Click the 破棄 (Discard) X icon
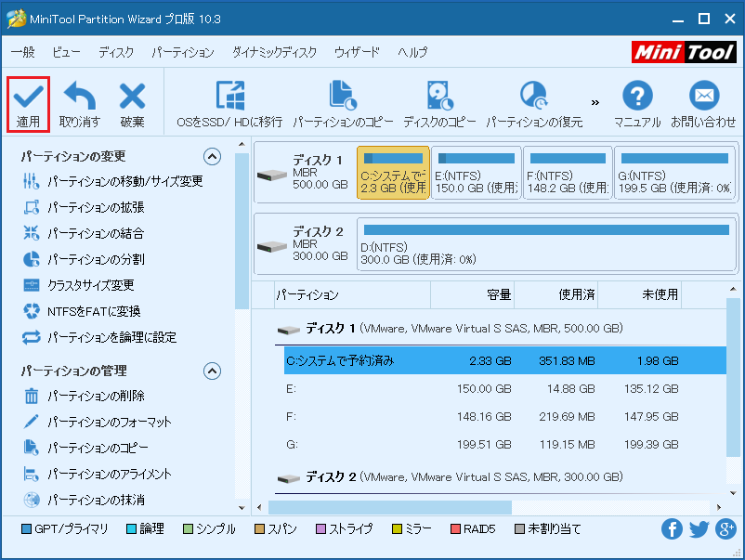The height and width of the screenshot is (560, 745). 132,96
